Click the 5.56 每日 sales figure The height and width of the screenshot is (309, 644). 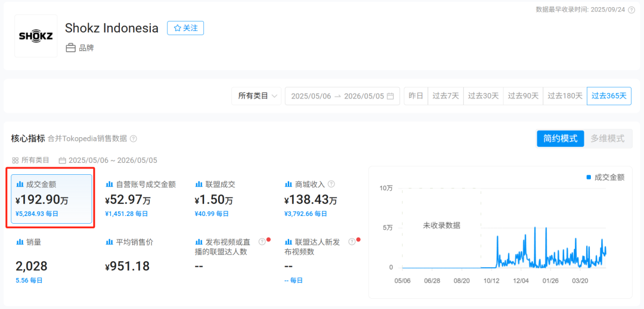coord(29,280)
